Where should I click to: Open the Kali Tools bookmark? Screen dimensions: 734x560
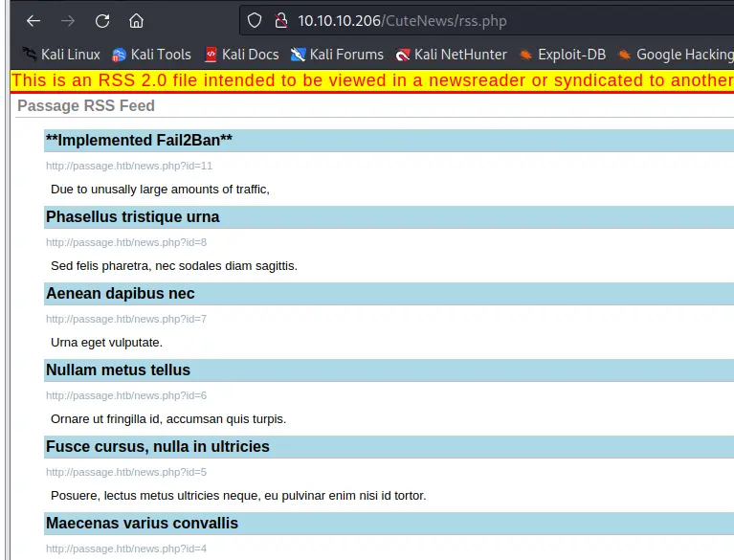151,55
